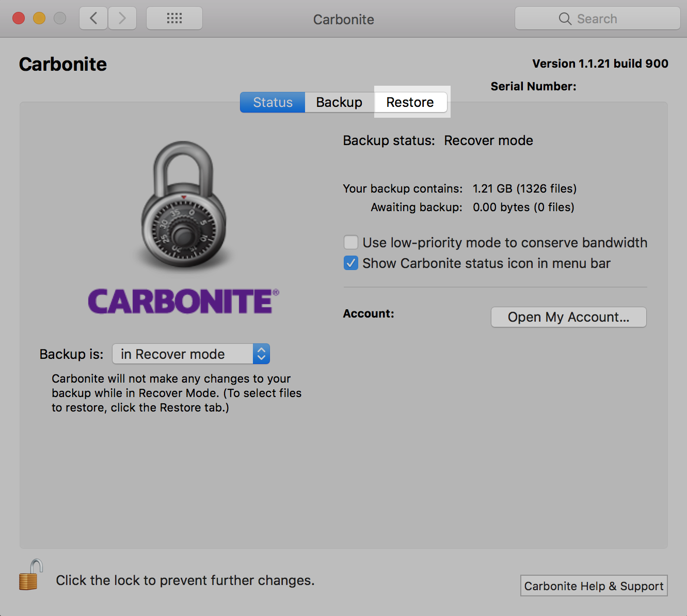The image size is (687, 616).
Task: Click the forward navigation arrow
Action: (122, 18)
